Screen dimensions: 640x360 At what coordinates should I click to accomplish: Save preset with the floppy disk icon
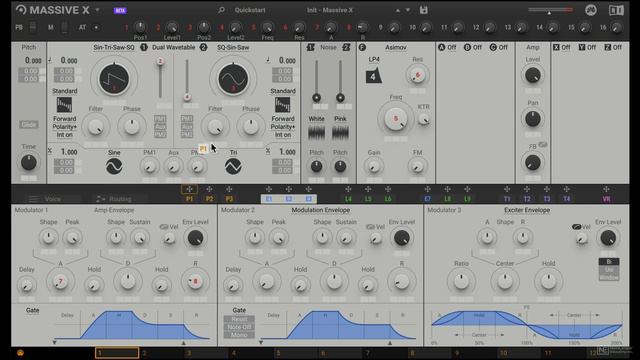point(424,10)
